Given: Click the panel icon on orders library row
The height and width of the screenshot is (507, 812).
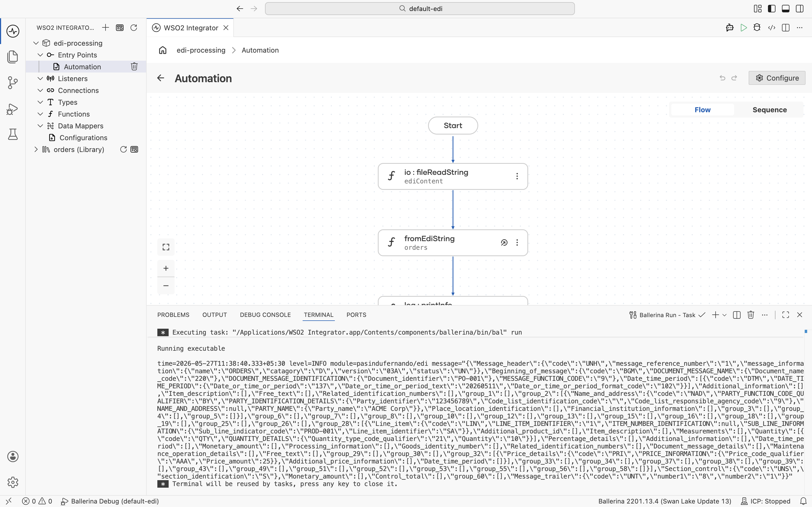Looking at the screenshot, I should click(x=135, y=149).
